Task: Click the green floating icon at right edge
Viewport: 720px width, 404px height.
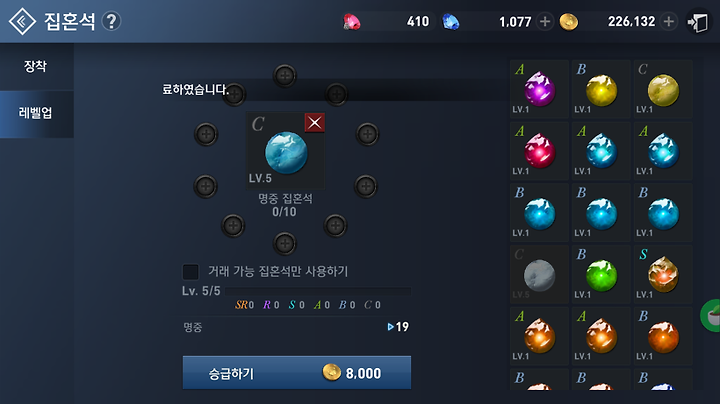Action: (710, 315)
